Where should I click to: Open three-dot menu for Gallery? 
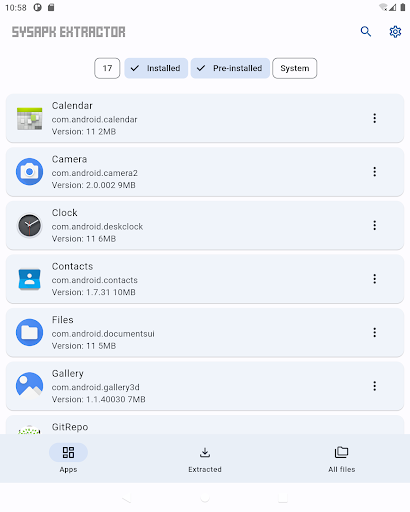(x=375, y=386)
